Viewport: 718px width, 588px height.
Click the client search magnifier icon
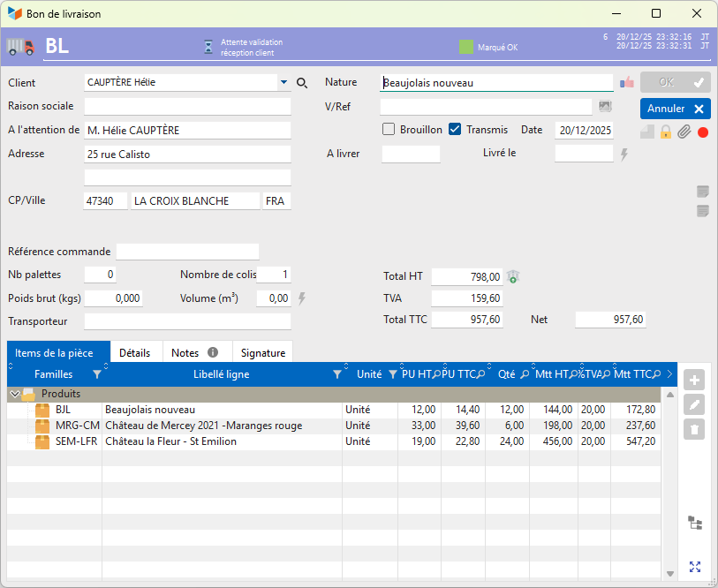coord(302,83)
